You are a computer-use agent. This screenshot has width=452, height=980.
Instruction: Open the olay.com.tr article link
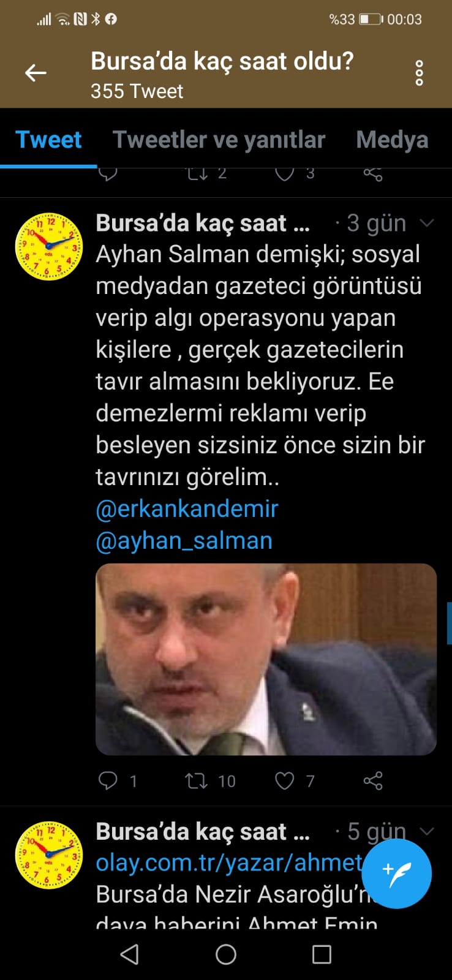click(x=230, y=862)
